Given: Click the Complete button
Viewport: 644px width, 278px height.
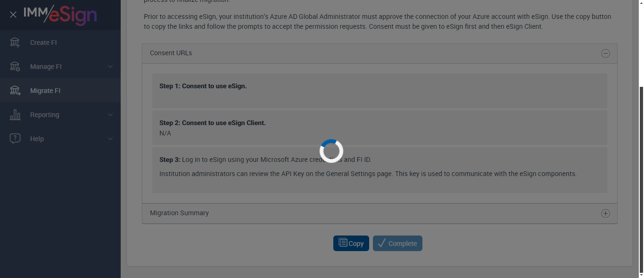Looking at the screenshot, I should coord(397,244).
